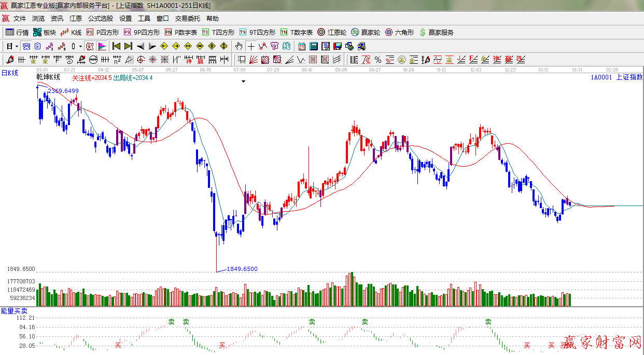The height and width of the screenshot is (355, 644).
Task: Click the small black triangle above chart
Action: 243,81
